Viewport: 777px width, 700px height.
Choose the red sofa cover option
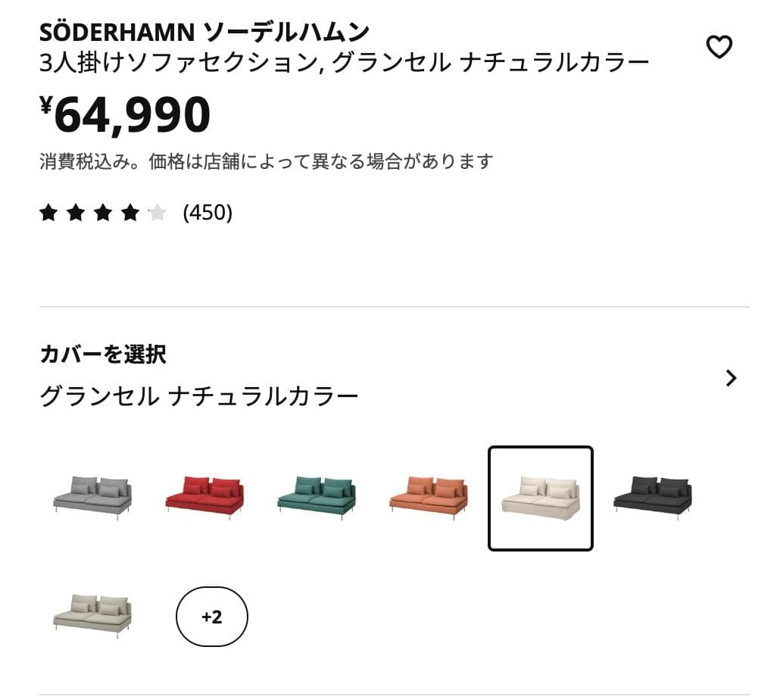[204, 496]
